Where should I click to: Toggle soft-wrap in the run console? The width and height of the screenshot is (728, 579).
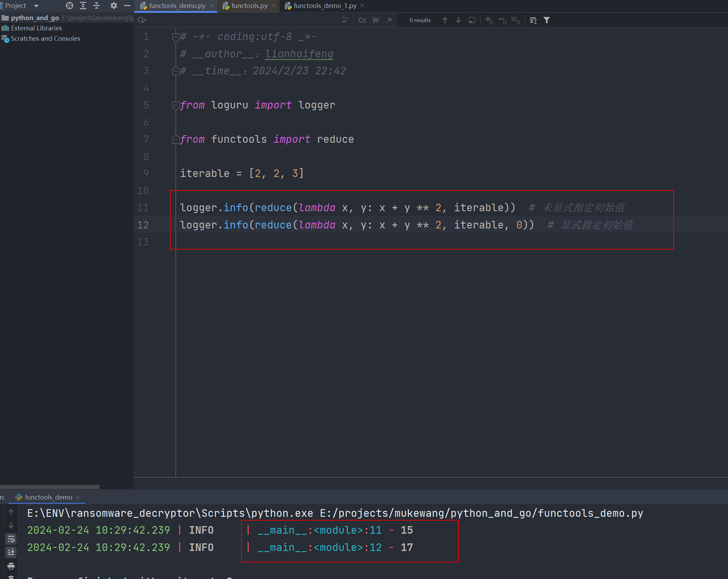pyautogui.click(x=11, y=539)
